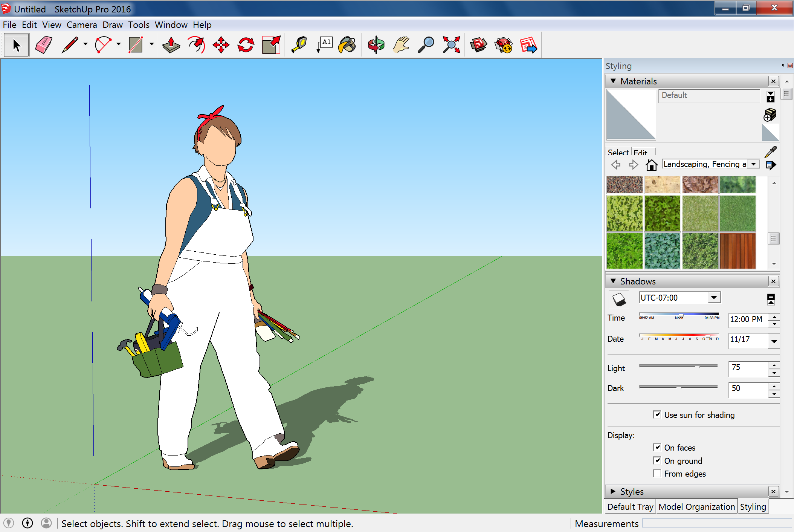
Task: Click the Edit tab in Materials
Action: 640,153
